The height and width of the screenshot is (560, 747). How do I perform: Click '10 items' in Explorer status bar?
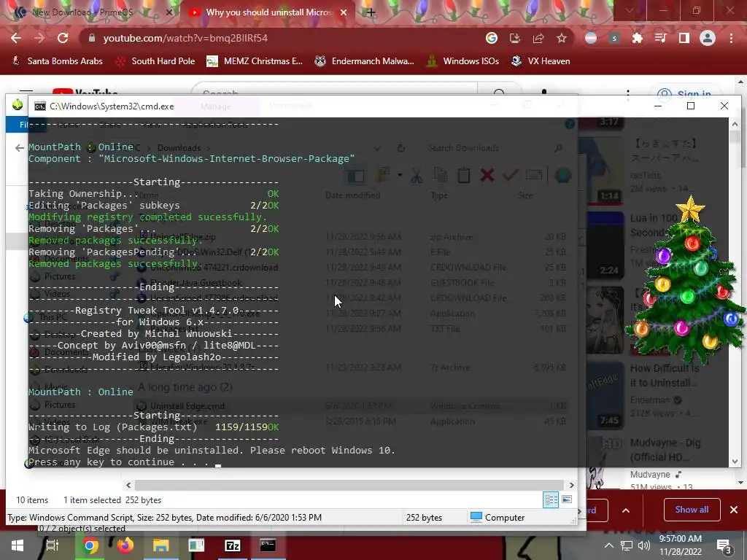32,500
